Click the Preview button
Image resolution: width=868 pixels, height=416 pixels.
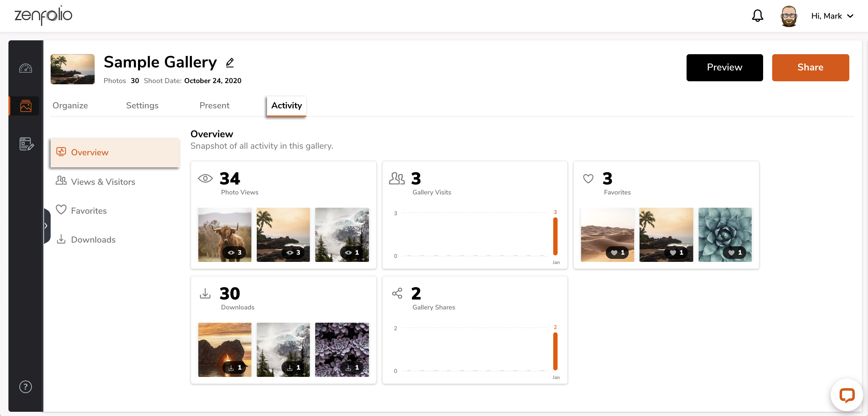pos(725,67)
